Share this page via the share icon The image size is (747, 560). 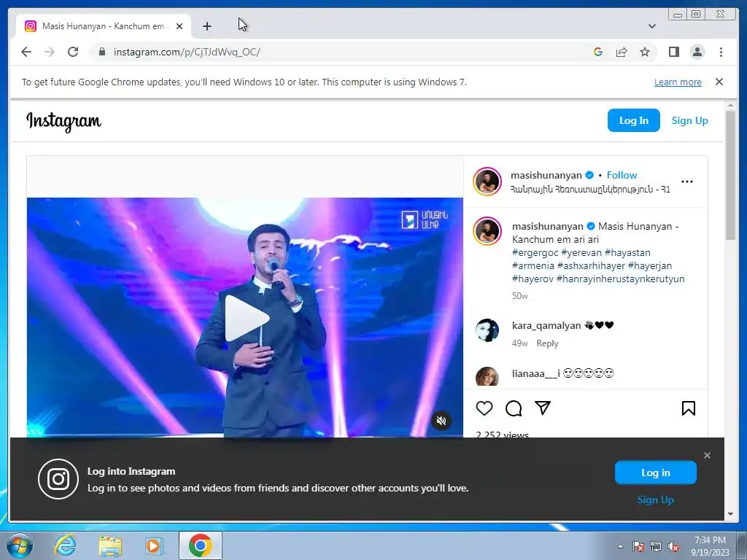coord(622,52)
